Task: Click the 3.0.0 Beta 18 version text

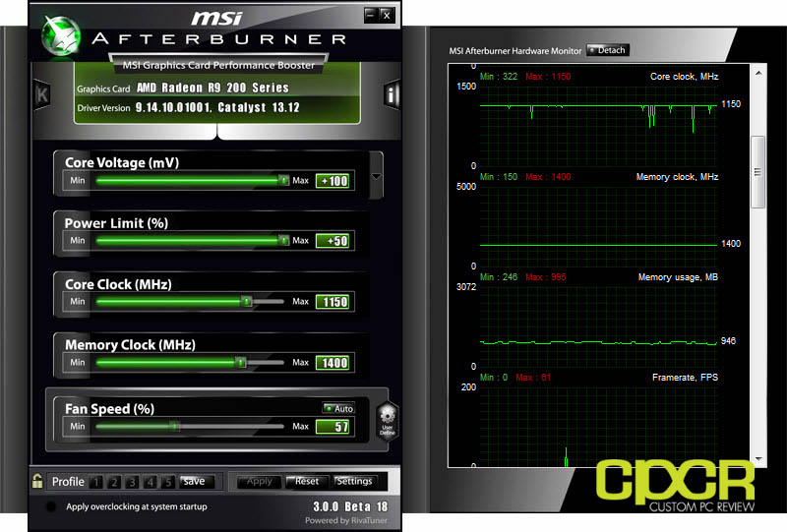Action: (350, 506)
